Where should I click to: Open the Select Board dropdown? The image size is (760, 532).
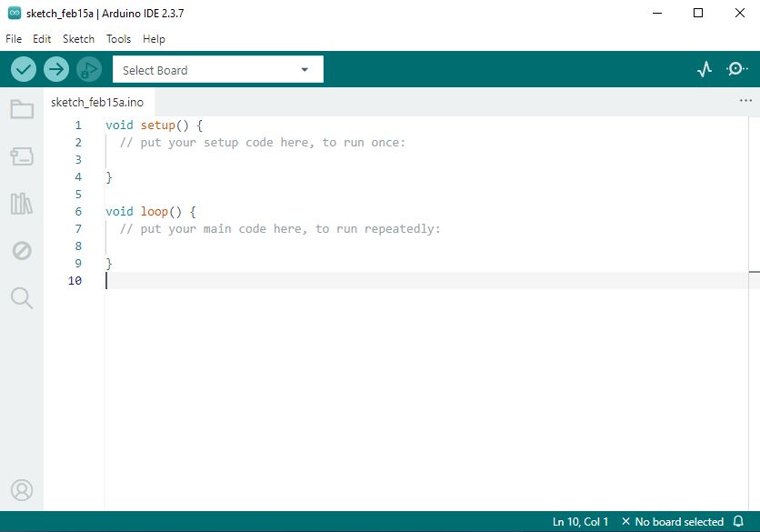pos(217,68)
